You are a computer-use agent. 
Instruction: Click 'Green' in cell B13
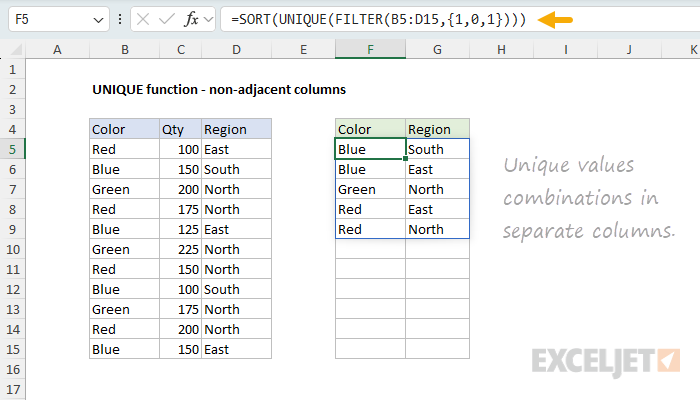pyautogui.click(x=125, y=309)
